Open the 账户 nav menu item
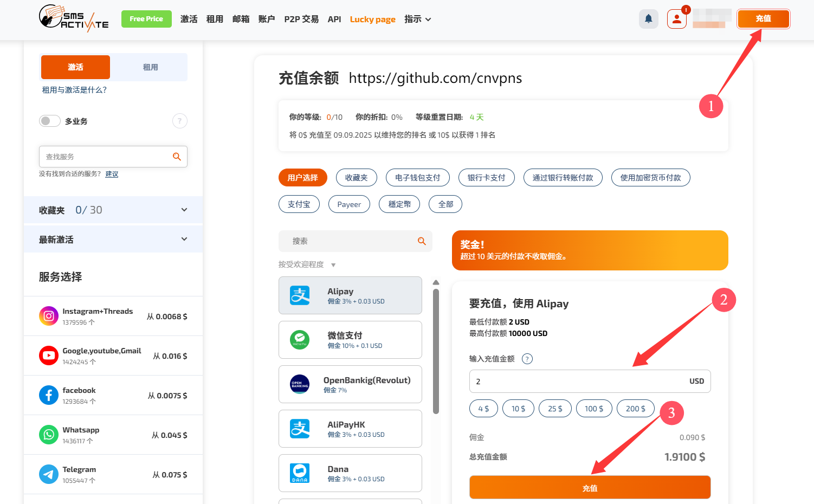Viewport: 814px width, 504px height. pyautogui.click(x=267, y=19)
